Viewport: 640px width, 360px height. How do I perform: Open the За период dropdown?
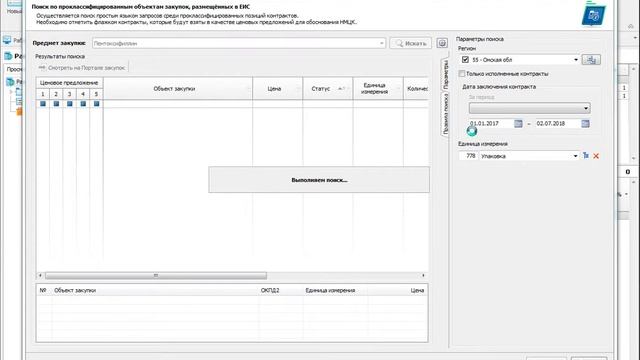coord(529,108)
